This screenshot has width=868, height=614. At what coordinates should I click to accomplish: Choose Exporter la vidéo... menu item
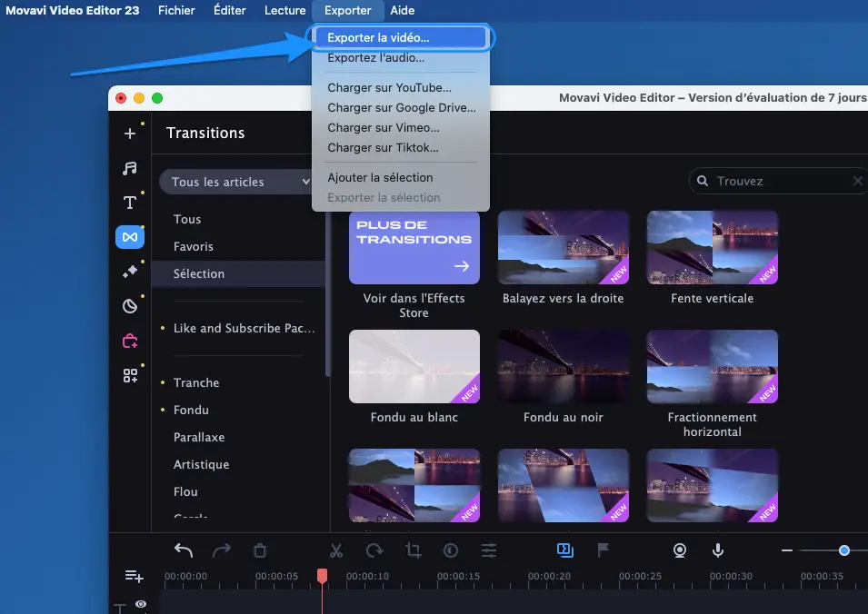401,37
